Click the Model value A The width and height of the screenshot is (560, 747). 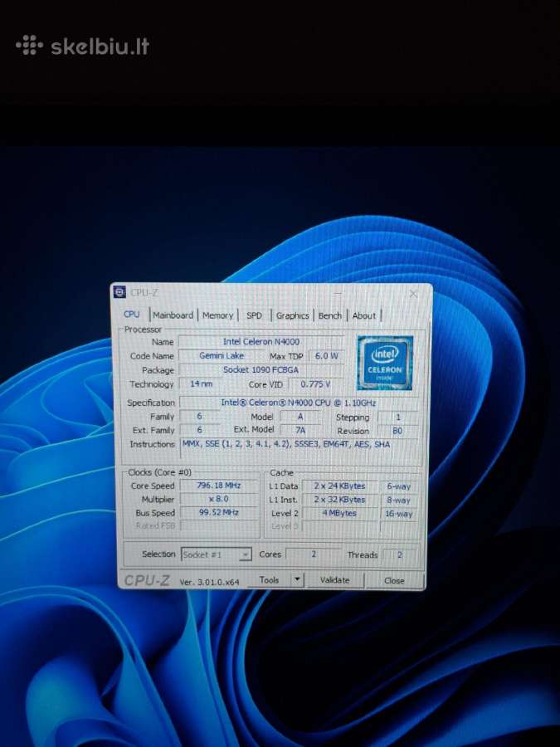coord(300,417)
